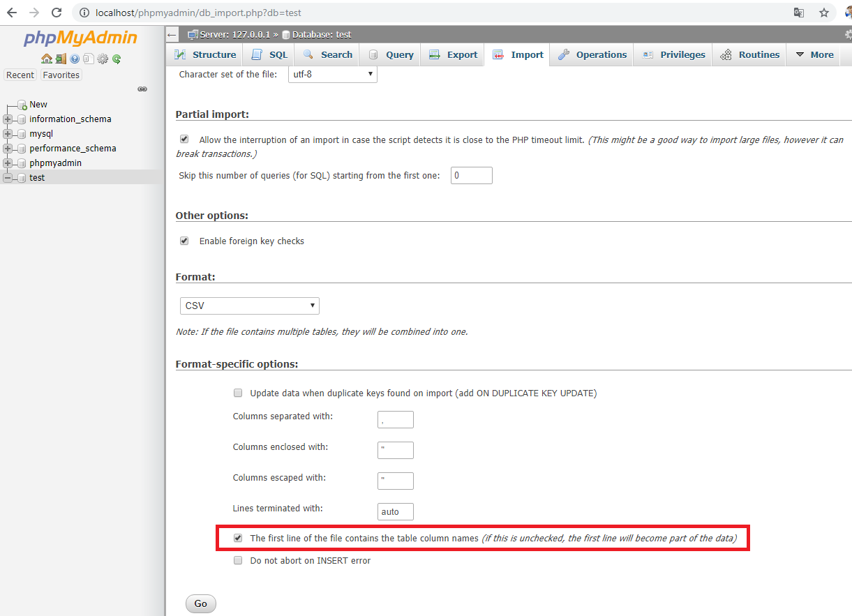Screen dimensions: 852x616
Task: Click the Columns separated with input field
Action: (395, 419)
